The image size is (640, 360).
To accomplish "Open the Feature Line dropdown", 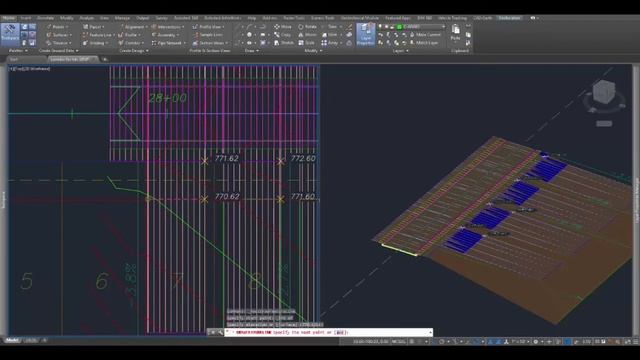I will pyautogui.click(x=98, y=35).
